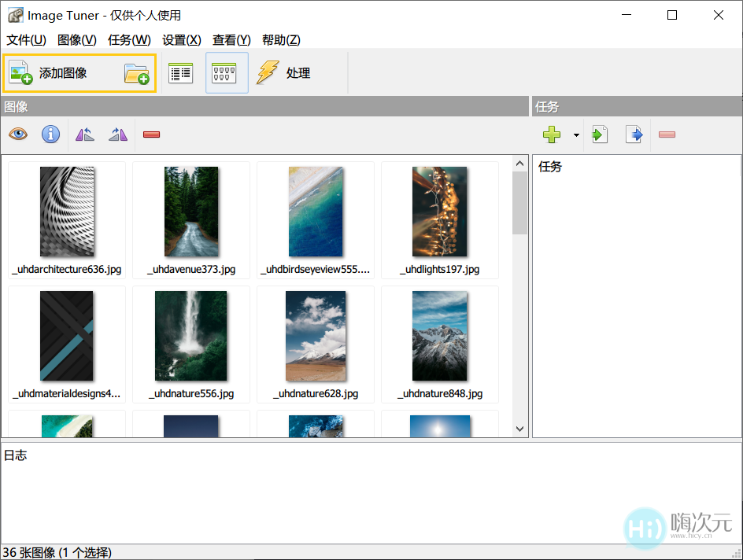Screen dimensions: 743x560
Task: Preview the selected image with eye icon
Action: pos(18,134)
